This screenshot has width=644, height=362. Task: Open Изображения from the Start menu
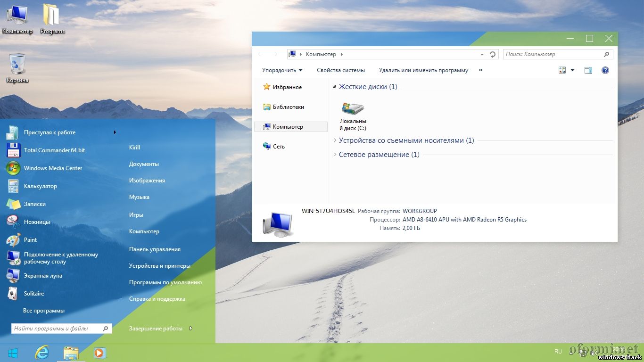point(147,181)
